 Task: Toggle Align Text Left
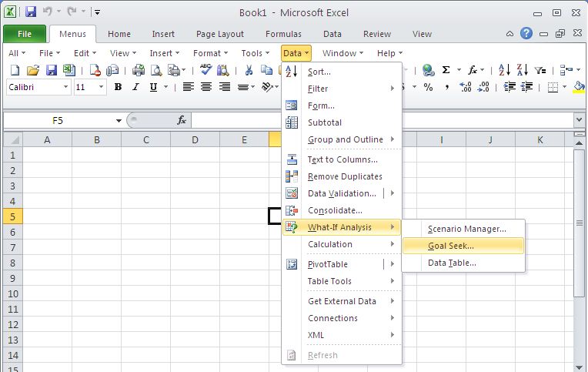click(188, 88)
